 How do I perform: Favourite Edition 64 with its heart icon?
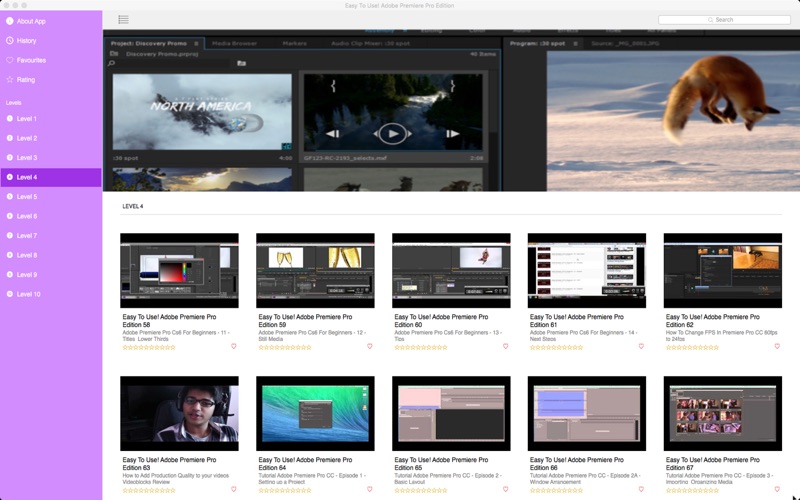coord(370,489)
